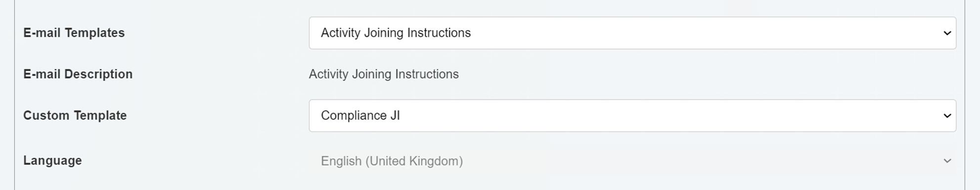Click the selected value Activity Joining Instructions in dropdown
This screenshot has height=190, width=980.
tap(396, 33)
